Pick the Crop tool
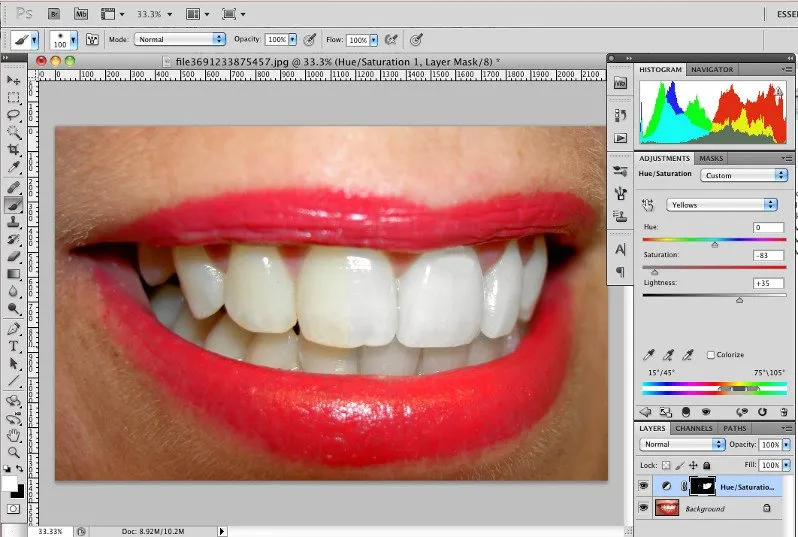 click(14, 150)
